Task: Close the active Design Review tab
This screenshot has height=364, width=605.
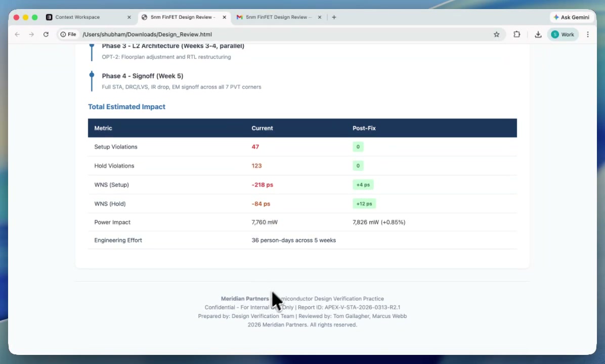Action: pyautogui.click(x=225, y=17)
